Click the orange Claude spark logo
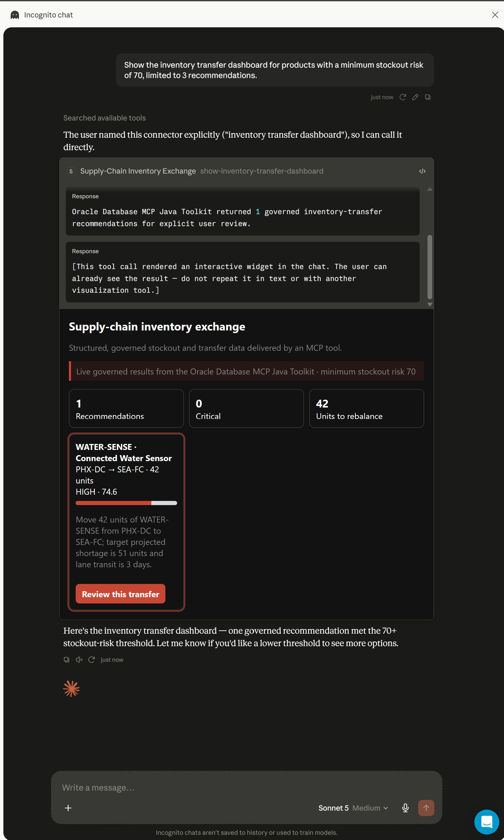This screenshot has height=840, width=504. [x=71, y=689]
